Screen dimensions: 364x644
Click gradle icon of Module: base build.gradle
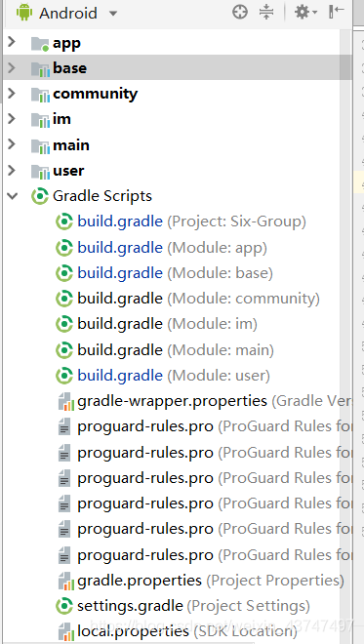click(64, 273)
